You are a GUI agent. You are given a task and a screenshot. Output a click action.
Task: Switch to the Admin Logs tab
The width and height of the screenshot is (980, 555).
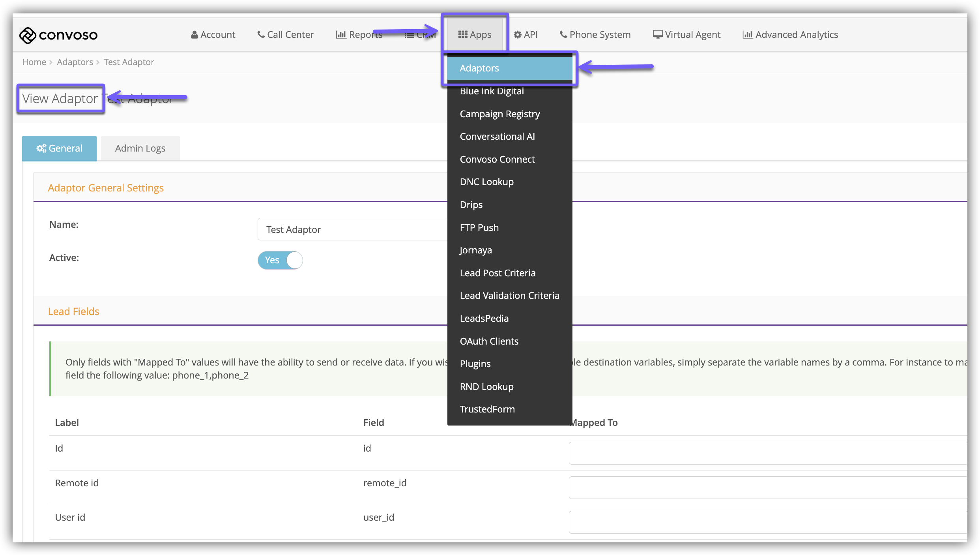140,148
